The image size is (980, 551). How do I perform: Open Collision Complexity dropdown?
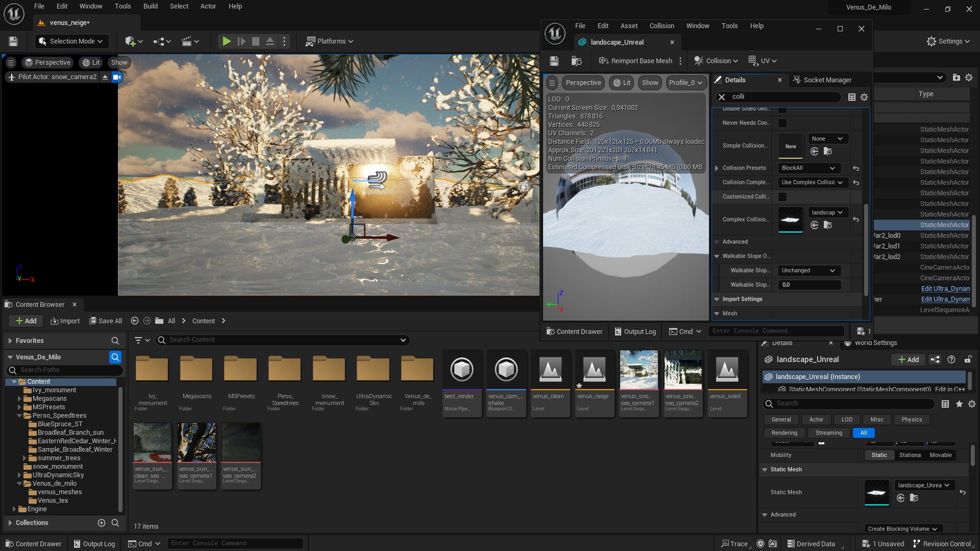(812, 183)
